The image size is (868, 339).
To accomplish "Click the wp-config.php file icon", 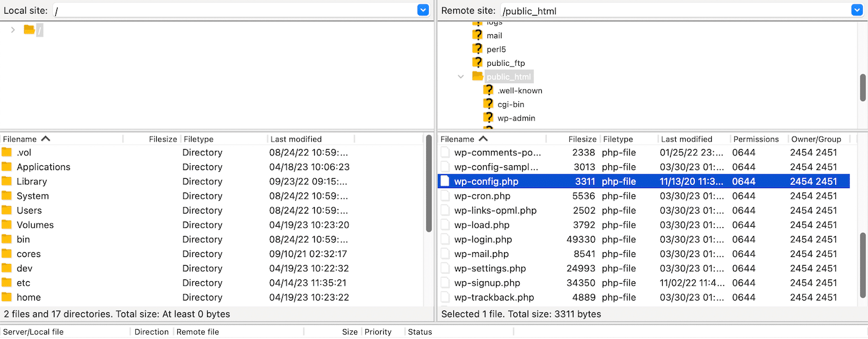I will tap(445, 181).
